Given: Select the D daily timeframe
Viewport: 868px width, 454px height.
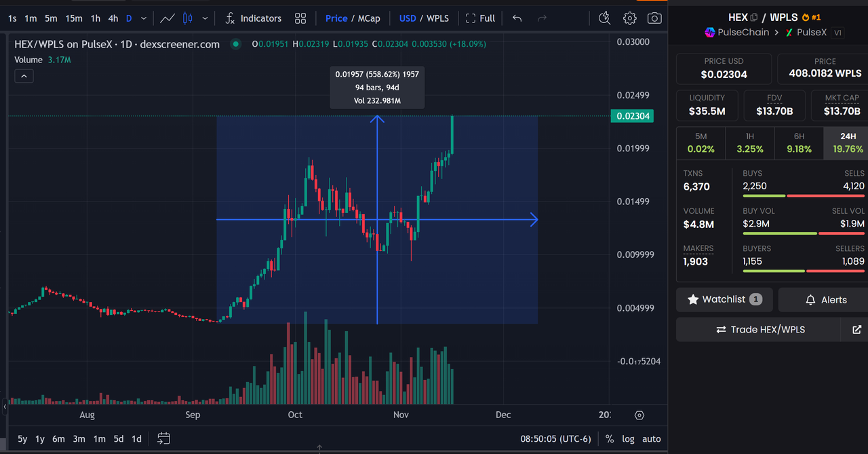Looking at the screenshot, I should pos(129,18).
